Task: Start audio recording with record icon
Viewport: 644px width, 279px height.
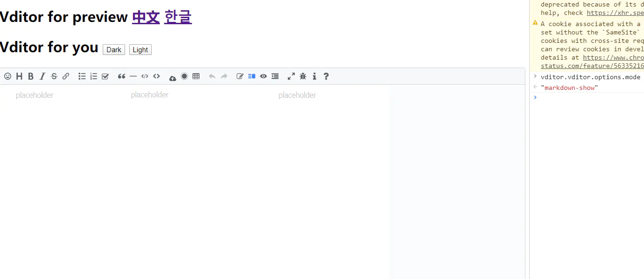Action: click(x=184, y=76)
